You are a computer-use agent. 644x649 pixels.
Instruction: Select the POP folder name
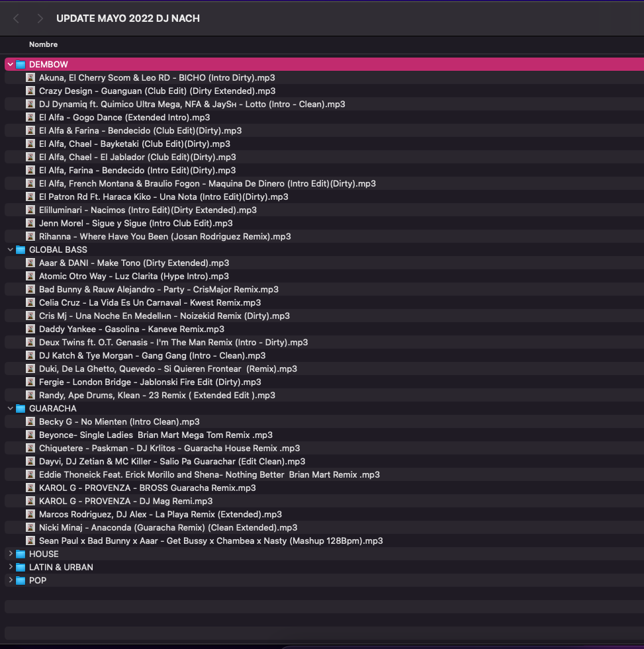click(x=38, y=581)
